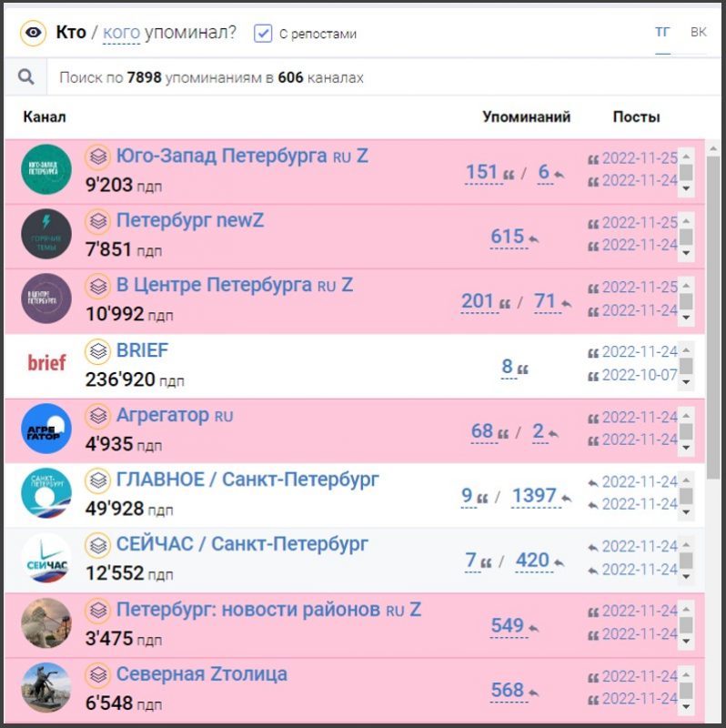Click the search mentions input field
726x728 pixels.
point(364,78)
